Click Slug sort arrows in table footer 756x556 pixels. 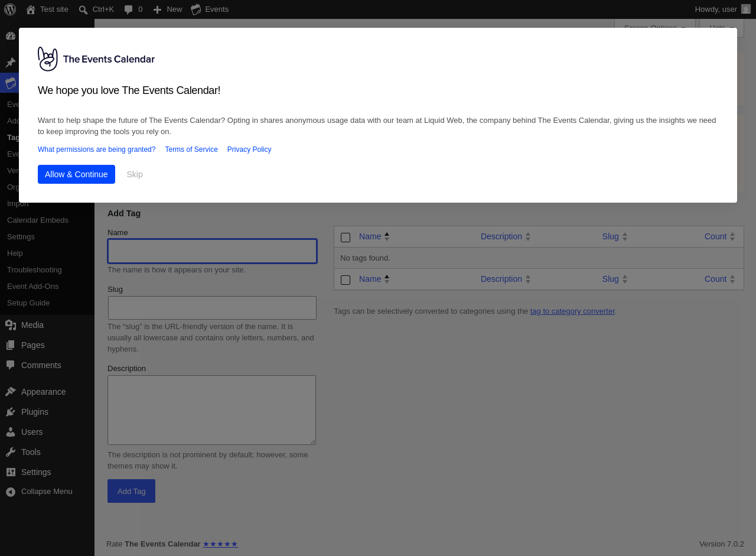pos(625,279)
